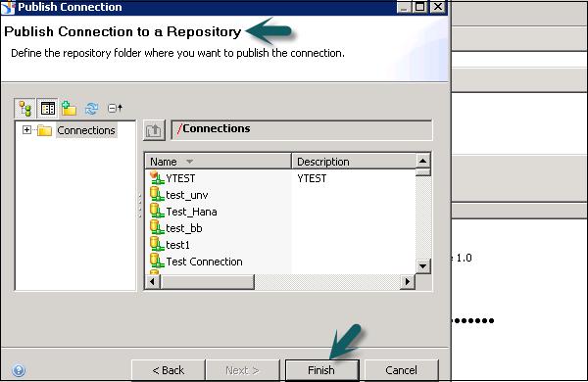
Task: Refresh the repository folder view
Action: (x=91, y=109)
